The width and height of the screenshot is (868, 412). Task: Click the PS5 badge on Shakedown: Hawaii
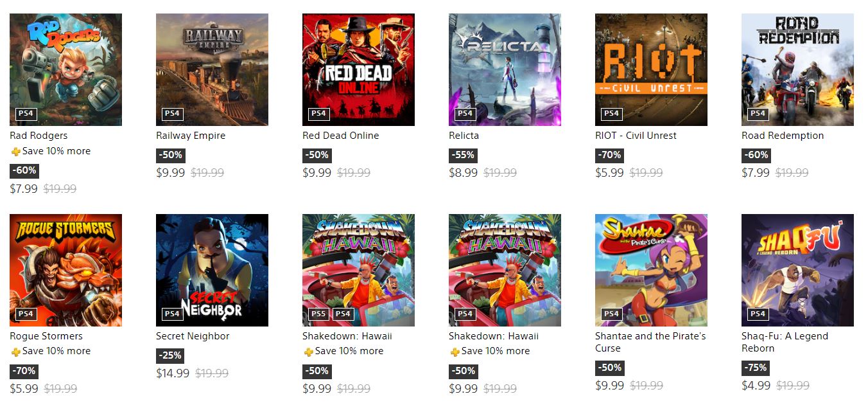pyautogui.click(x=318, y=314)
